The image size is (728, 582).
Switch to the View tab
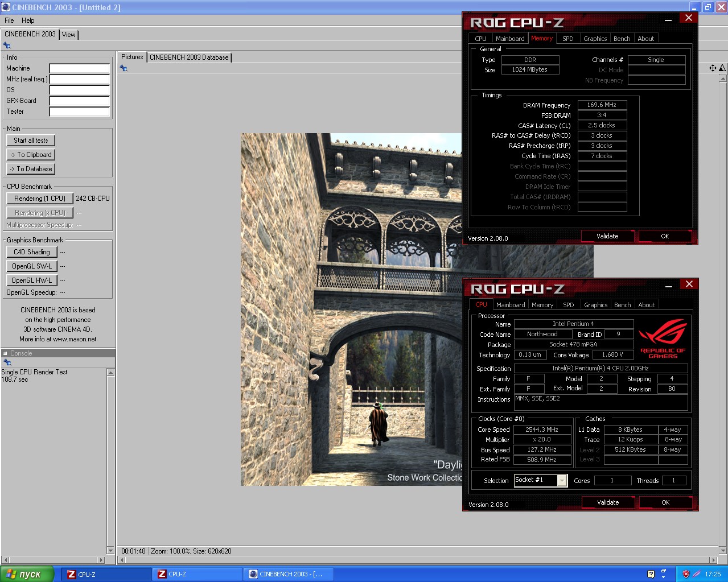click(68, 35)
